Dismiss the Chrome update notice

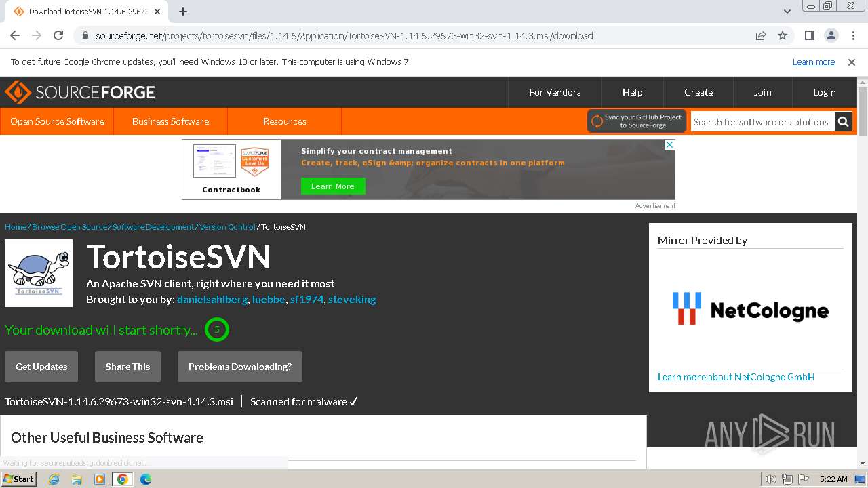pos(852,62)
